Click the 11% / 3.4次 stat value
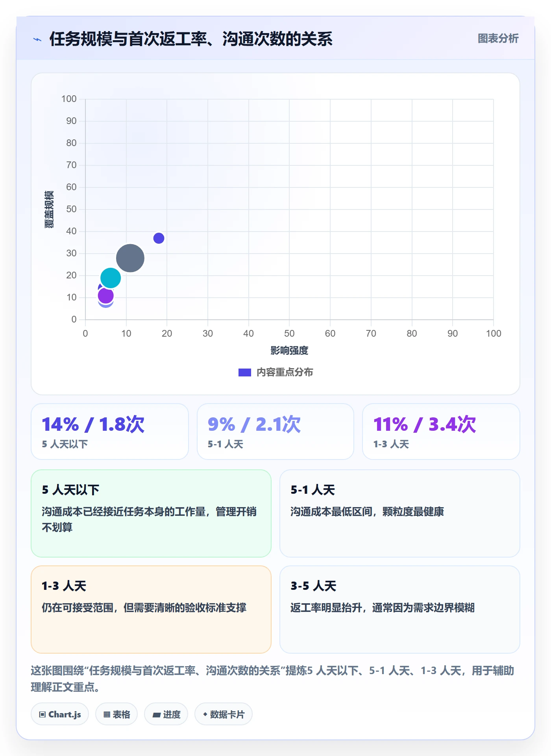Screen dimensions: 551x756 coord(425,424)
